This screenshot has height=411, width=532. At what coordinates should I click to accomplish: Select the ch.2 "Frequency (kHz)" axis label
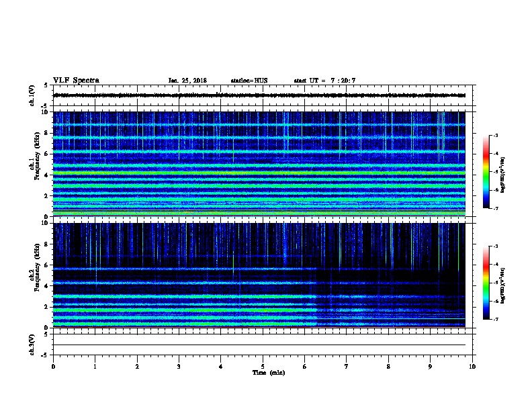pyautogui.click(x=37, y=267)
